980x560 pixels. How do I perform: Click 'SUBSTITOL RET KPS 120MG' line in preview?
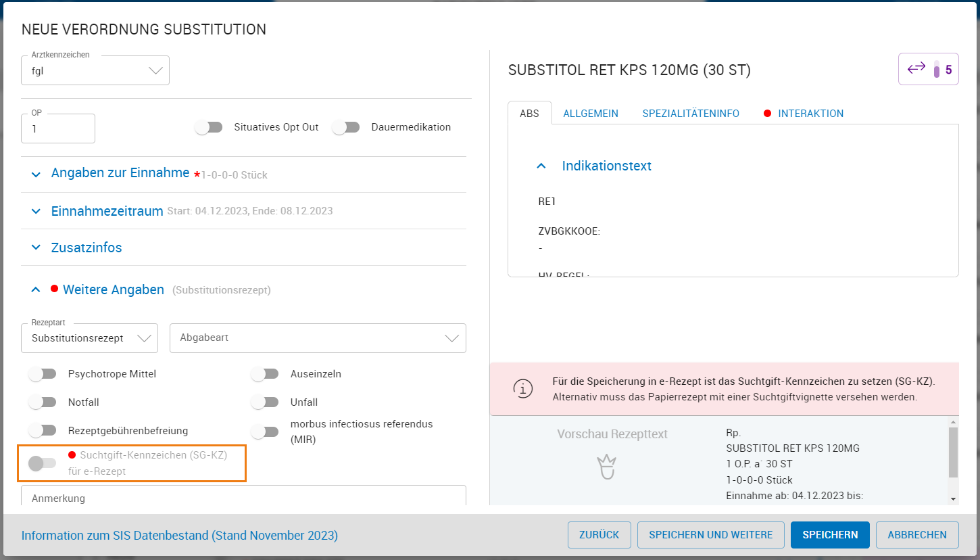coord(793,448)
